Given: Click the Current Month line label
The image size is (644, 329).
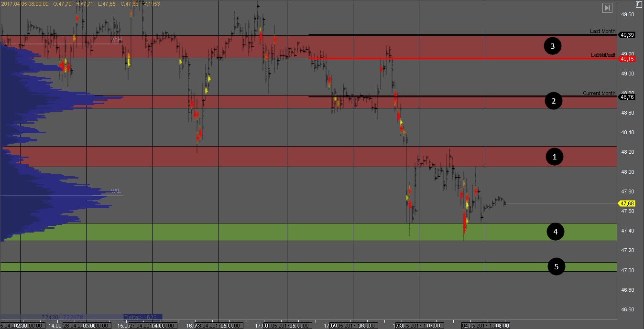Looking at the screenshot, I should (599, 93).
